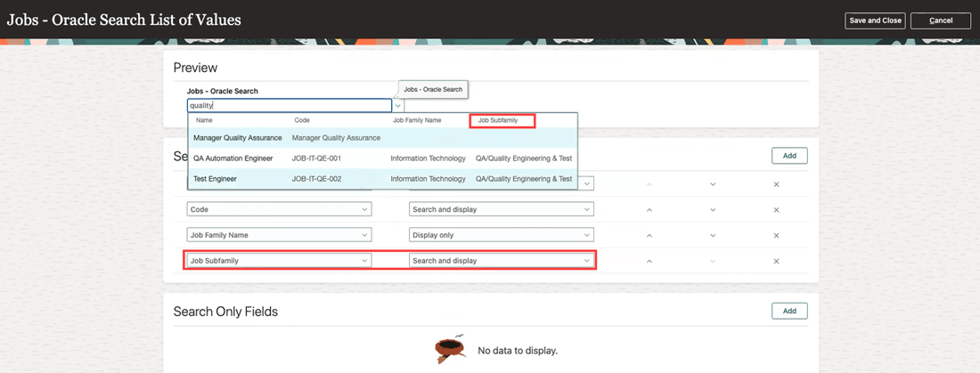Move the Code row up
The height and width of the screenshot is (373, 980).
click(649, 210)
